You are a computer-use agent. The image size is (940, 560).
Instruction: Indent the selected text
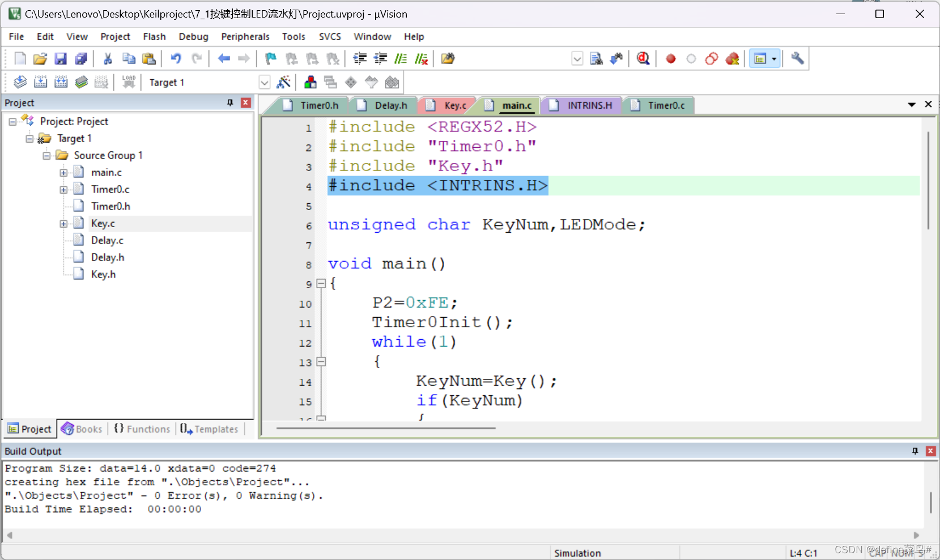[360, 58]
